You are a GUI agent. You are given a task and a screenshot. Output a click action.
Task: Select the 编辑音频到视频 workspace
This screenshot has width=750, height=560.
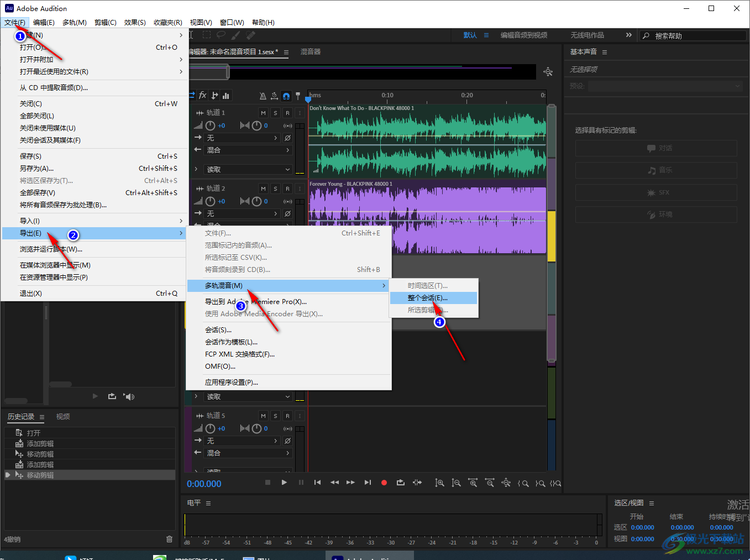524,35
